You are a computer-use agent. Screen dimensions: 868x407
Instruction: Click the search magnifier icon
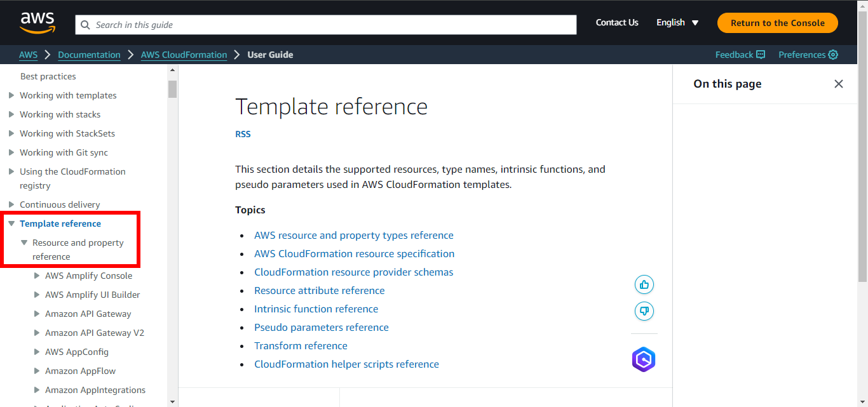click(x=86, y=25)
